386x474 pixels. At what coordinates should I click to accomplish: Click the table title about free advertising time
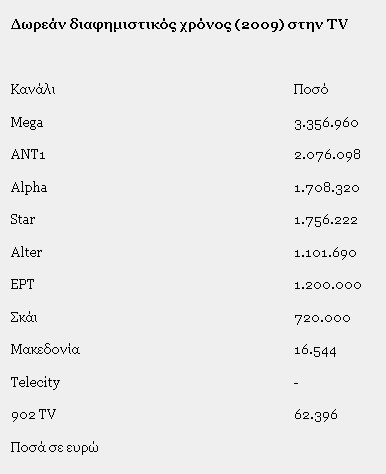coord(179,25)
